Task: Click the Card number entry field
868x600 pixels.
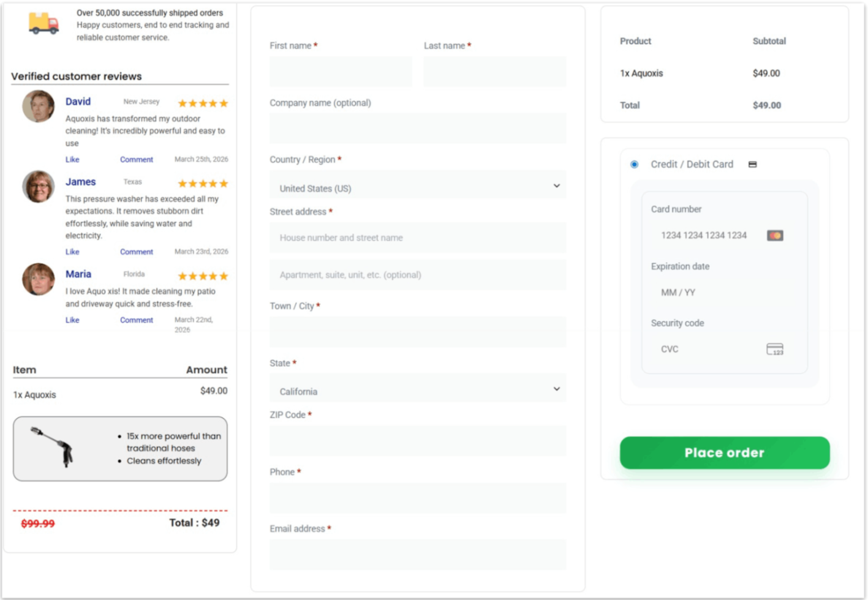Action: point(703,235)
